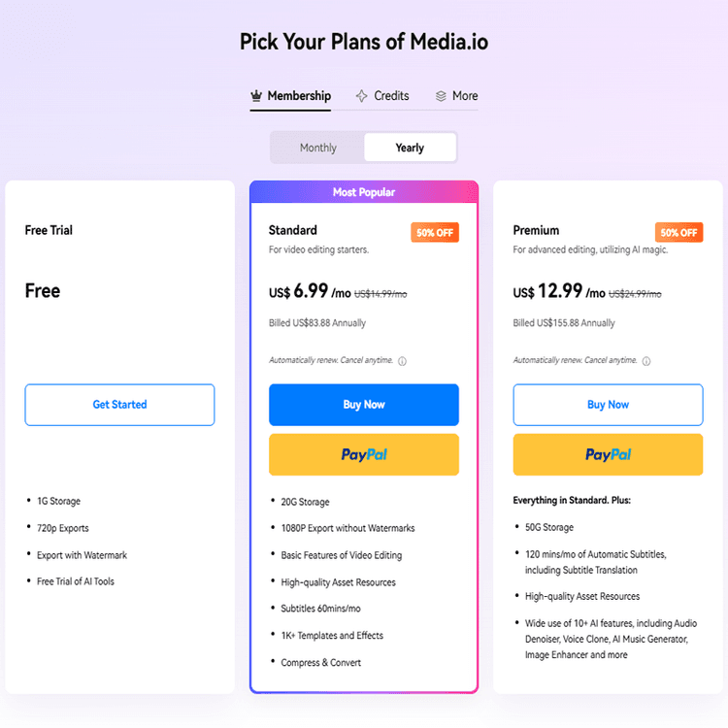Viewport: 728px width, 728px height.
Task: Click Buy Now for Standard plan
Action: click(364, 405)
